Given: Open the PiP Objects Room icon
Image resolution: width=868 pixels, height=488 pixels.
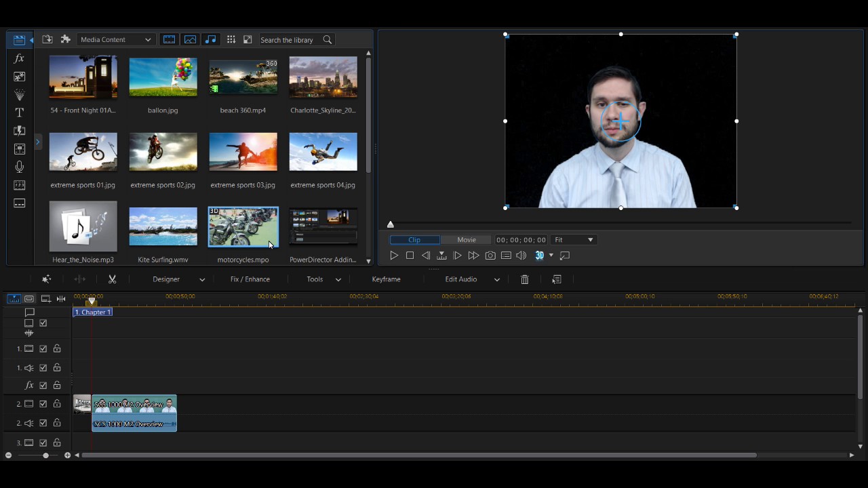Looking at the screenshot, I should (19, 77).
